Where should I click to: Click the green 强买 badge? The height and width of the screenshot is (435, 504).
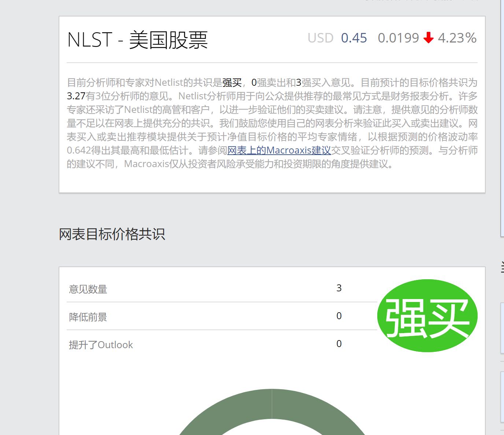[x=427, y=316]
